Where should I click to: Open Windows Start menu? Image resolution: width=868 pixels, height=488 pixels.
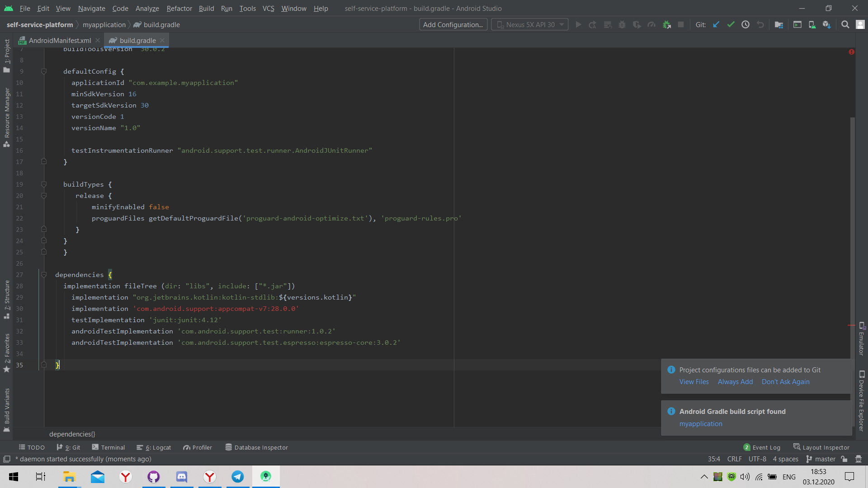coord(14,477)
